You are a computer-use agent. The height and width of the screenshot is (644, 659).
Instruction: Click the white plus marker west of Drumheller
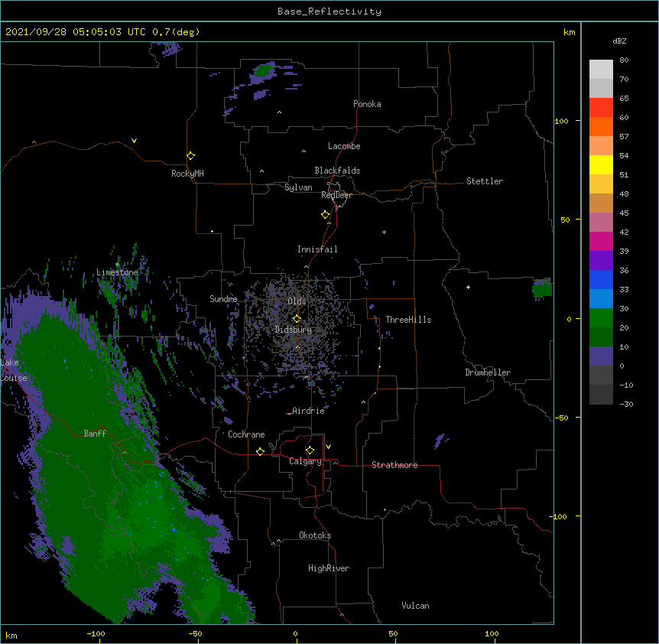tap(468, 287)
